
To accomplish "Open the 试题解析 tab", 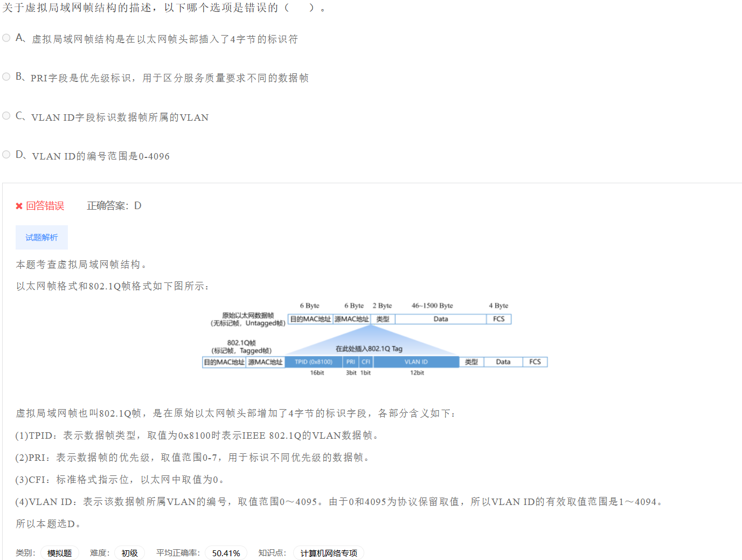I will coord(41,237).
